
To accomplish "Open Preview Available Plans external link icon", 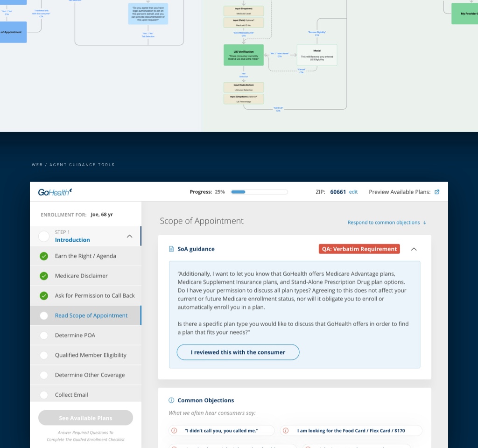I will point(437,192).
